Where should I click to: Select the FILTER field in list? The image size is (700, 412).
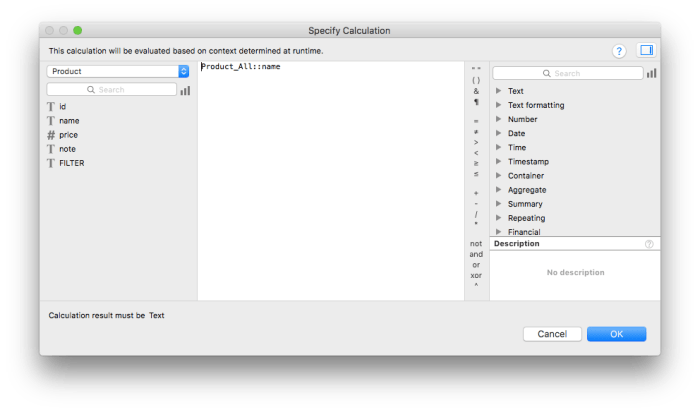point(71,162)
